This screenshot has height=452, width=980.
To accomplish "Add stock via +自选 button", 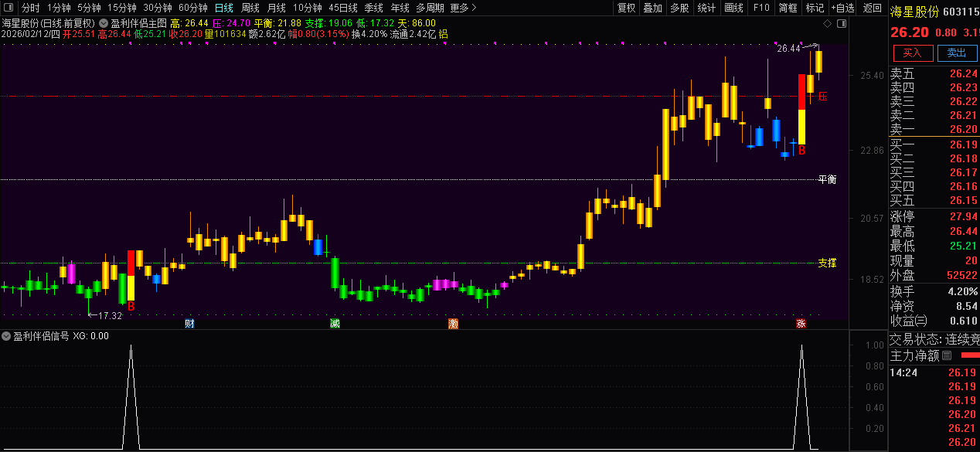I will click(x=843, y=8).
